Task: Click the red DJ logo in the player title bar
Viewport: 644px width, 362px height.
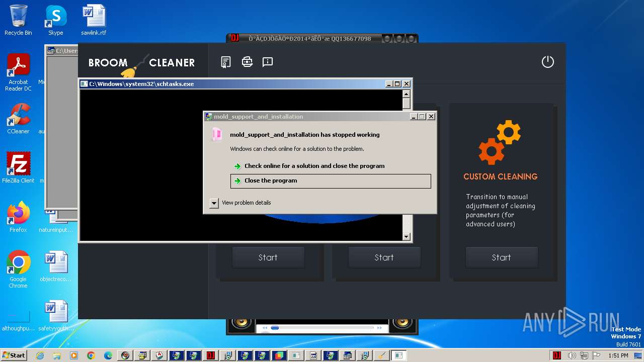Action: click(234, 38)
